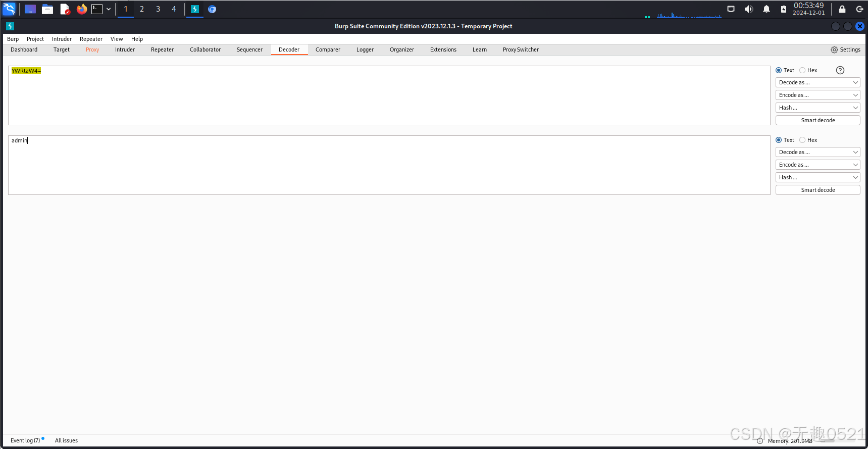Viewport: 868px width, 449px height.
Task: Open first 'Encode as ...' dropdown
Action: 818,95
